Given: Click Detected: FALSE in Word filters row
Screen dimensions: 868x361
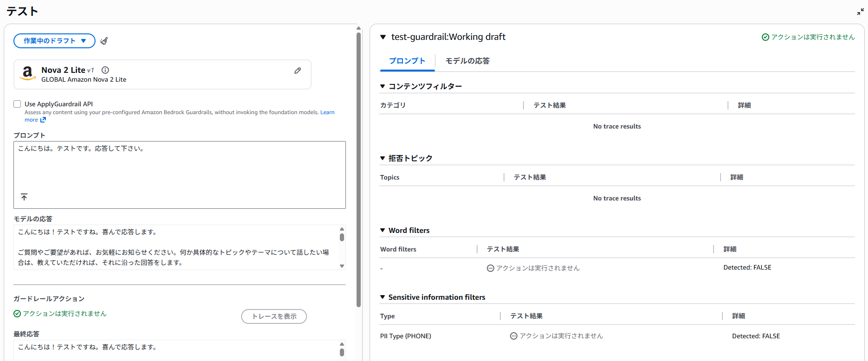Looking at the screenshot, I should coord(747,267).
